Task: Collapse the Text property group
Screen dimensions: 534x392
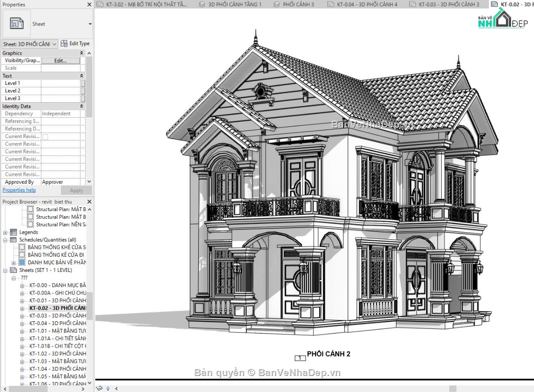Action: point(81,76)
